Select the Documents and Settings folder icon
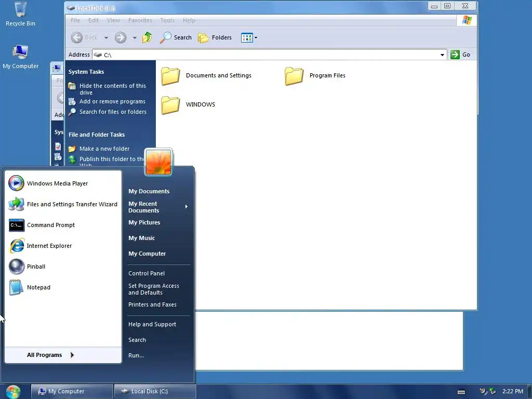Screen dimensions: 532x399 point(170,76)
